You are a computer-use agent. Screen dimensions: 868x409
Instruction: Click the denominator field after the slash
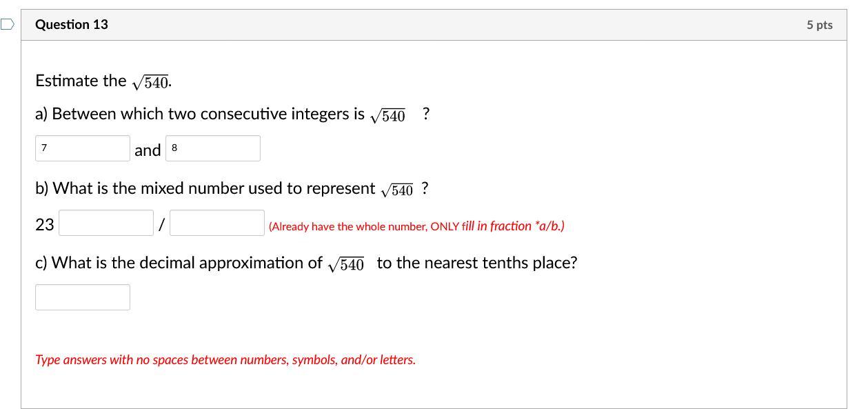[x=217, y=223]
